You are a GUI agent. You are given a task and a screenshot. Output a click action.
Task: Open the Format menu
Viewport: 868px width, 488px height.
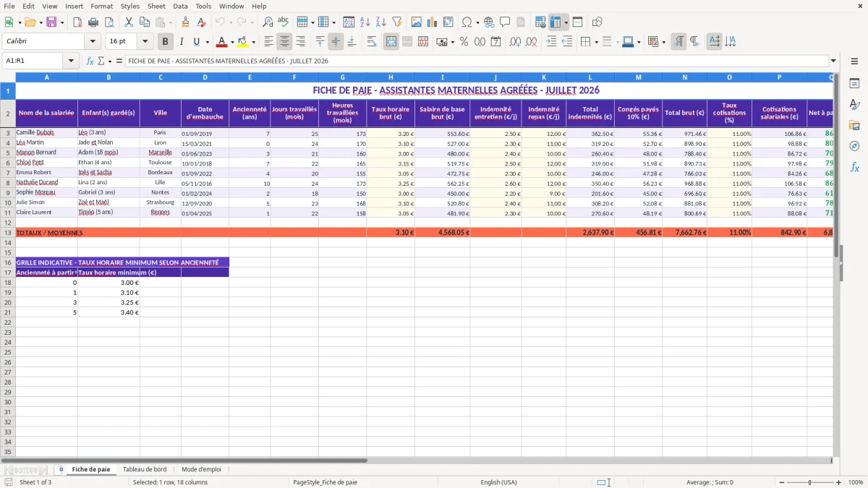pos(101,6)
